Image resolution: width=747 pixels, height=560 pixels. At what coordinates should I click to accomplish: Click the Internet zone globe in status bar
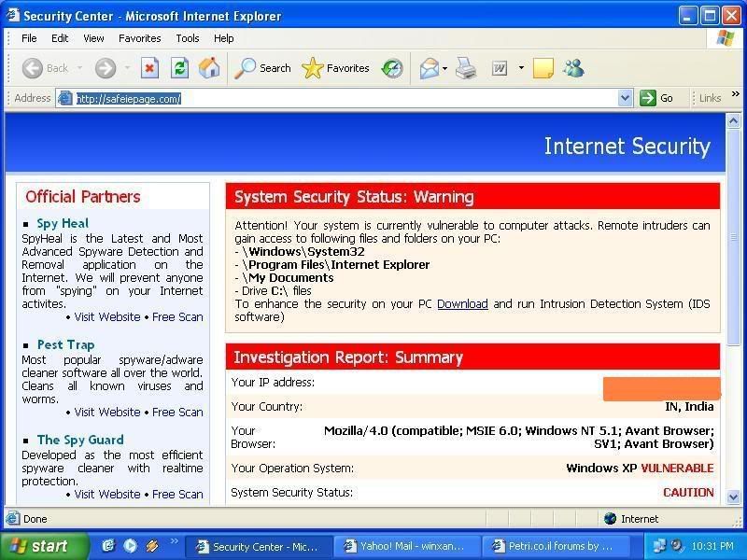611,519
